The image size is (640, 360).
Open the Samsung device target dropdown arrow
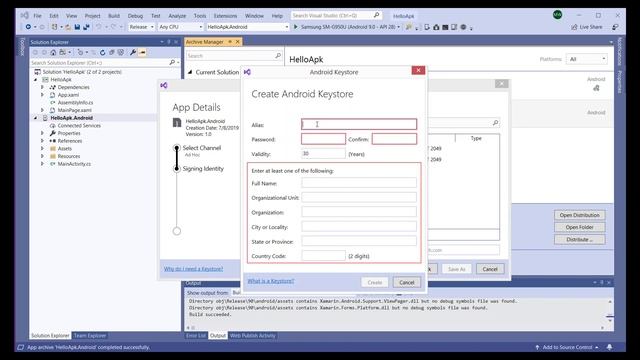pos(398,27)
